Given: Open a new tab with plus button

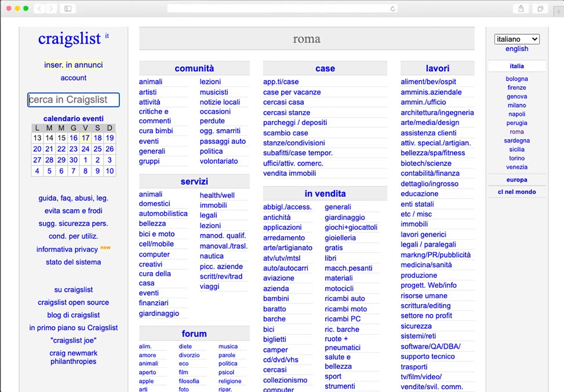Looking at the screenshot, I should [x=559, y=12].
